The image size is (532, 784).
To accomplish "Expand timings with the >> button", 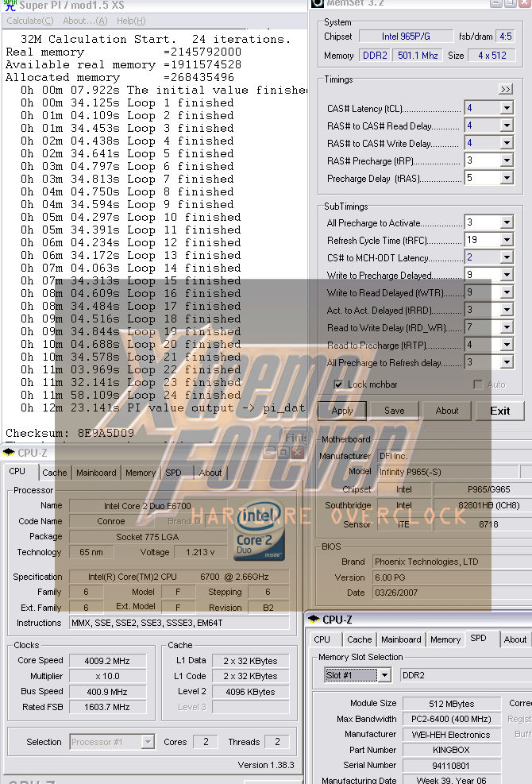I will (x=506, y=89).
